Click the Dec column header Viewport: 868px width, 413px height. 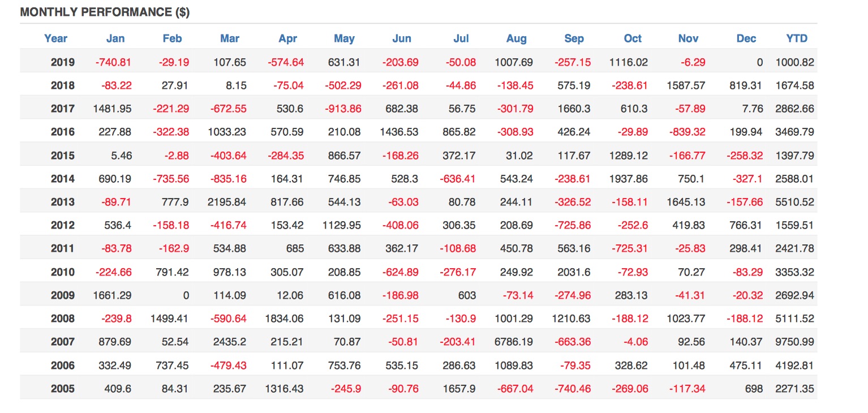(746, 38)
